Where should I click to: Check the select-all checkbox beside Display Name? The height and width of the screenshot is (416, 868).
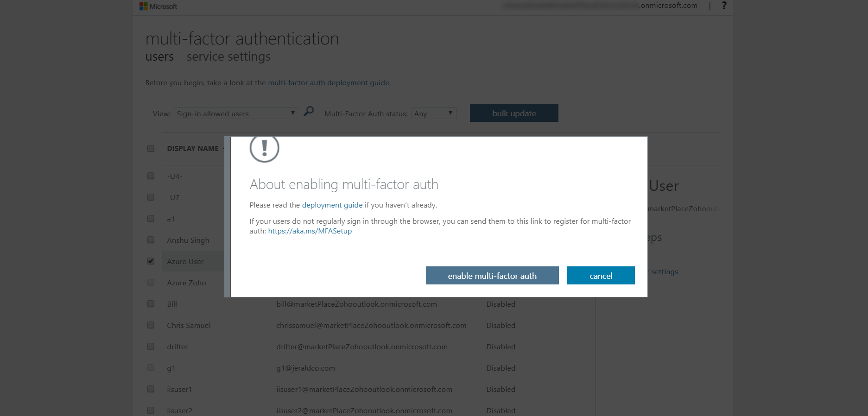pos(151,149)
